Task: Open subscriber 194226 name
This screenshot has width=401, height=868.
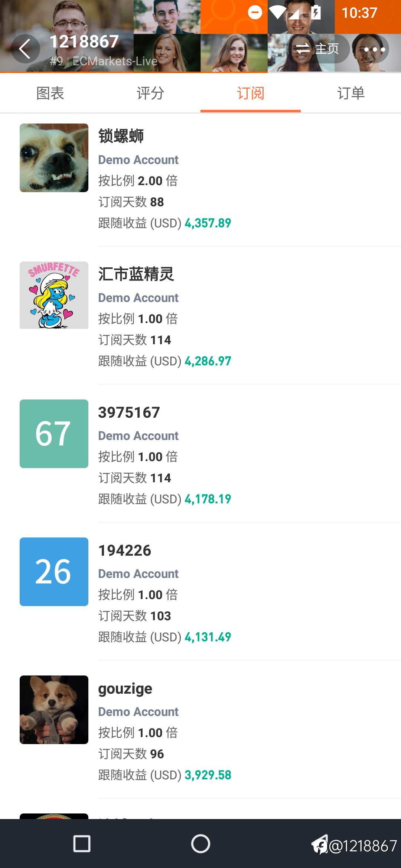Action: point(125,550)
